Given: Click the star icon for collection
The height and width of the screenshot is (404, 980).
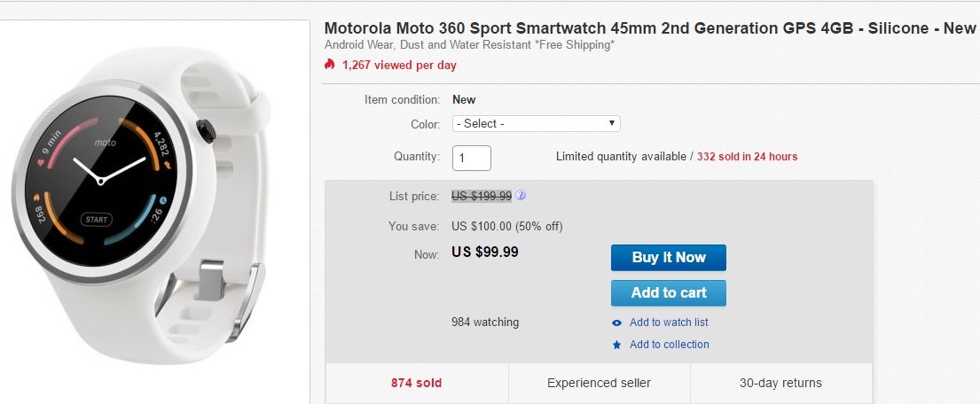Looking at the screenshot, I should click(617, 345).
